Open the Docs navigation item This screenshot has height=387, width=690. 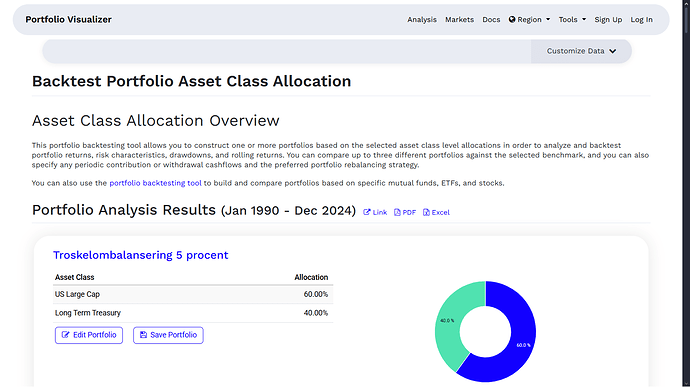click(491, 19)
